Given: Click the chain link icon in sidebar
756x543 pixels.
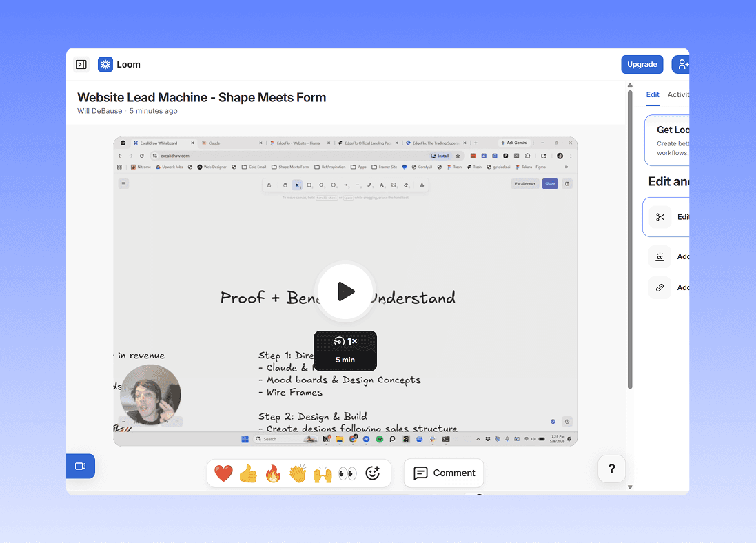Looking at the screenshot, I should [x=660, y=287].
